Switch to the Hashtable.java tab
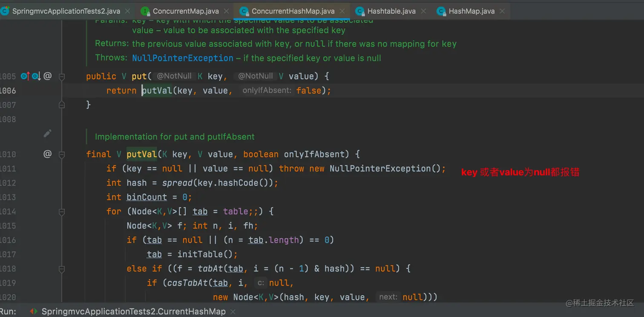Image resolution: width=644 pixels, height=317 pixels. [391, 11]
